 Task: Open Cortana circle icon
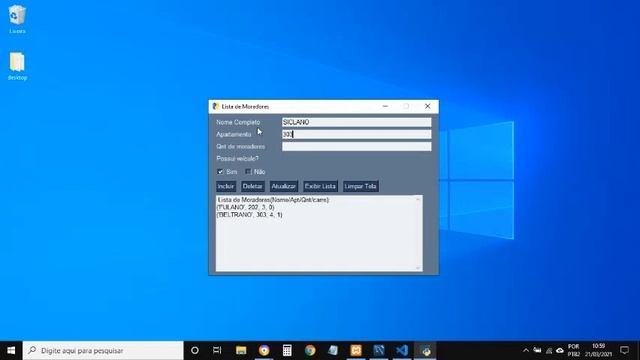coord(195,350)
